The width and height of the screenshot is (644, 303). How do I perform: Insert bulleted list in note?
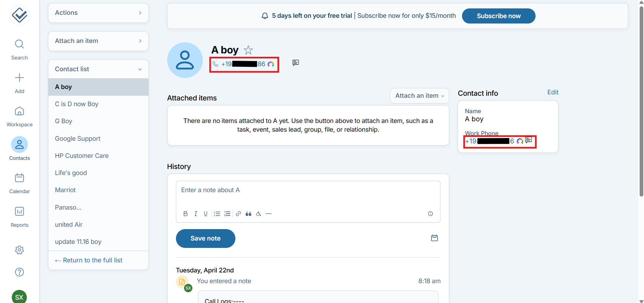217,214
